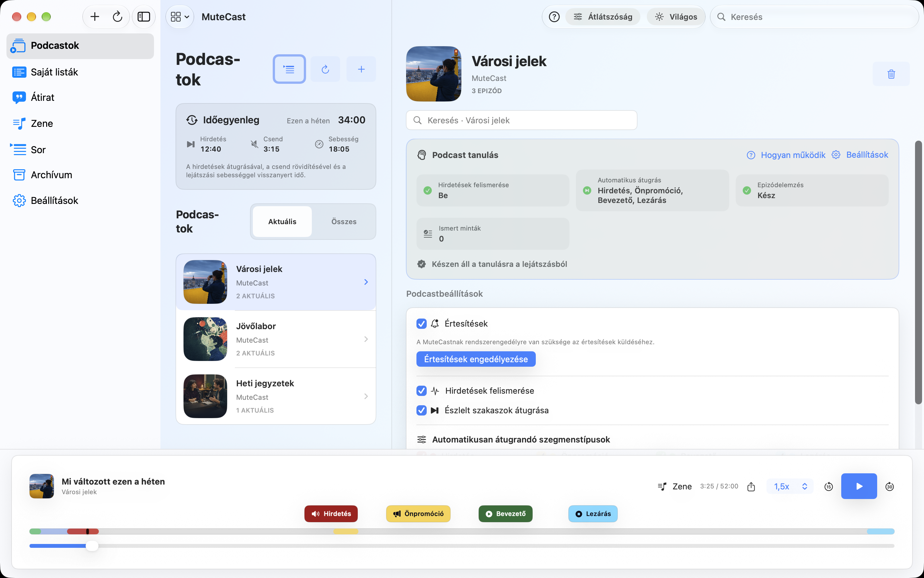
Task: Click the playback progress slider knob
Action: point(92,546)
